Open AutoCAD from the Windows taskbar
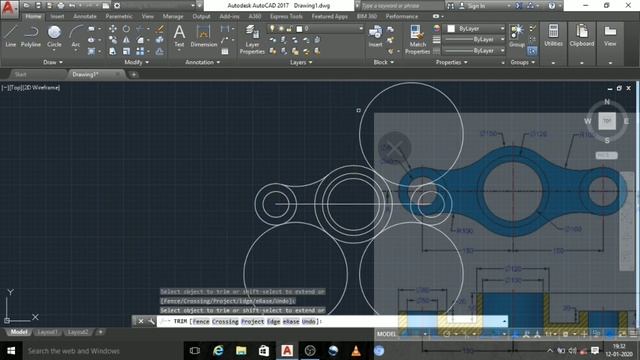Image resolution: width=640 pixels, height=360 pixels. [x=287, y=351]
